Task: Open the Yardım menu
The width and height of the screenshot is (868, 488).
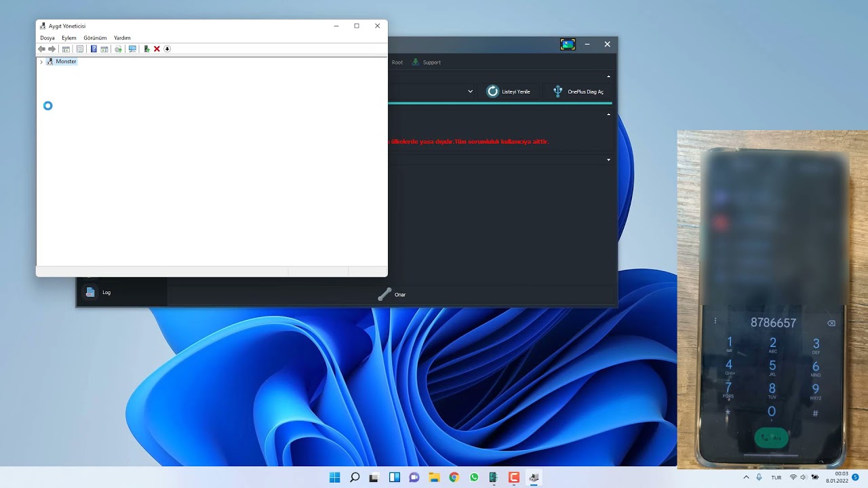Action: [x=122, y=38]
